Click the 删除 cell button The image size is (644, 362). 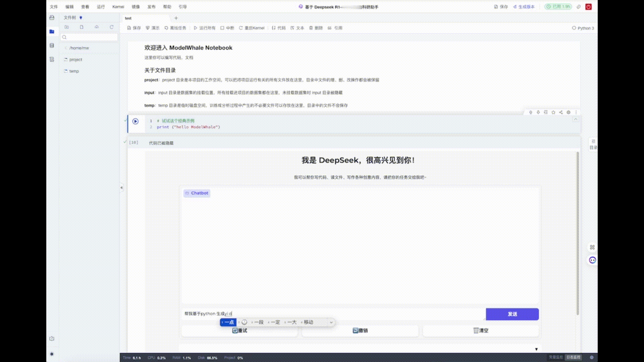pyautogui.click(x=316, y=28)
